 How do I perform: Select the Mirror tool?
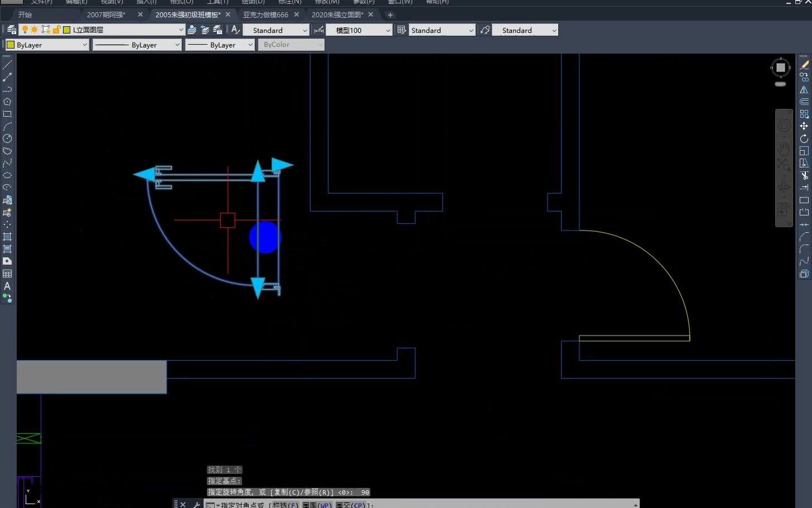(804, 89)
